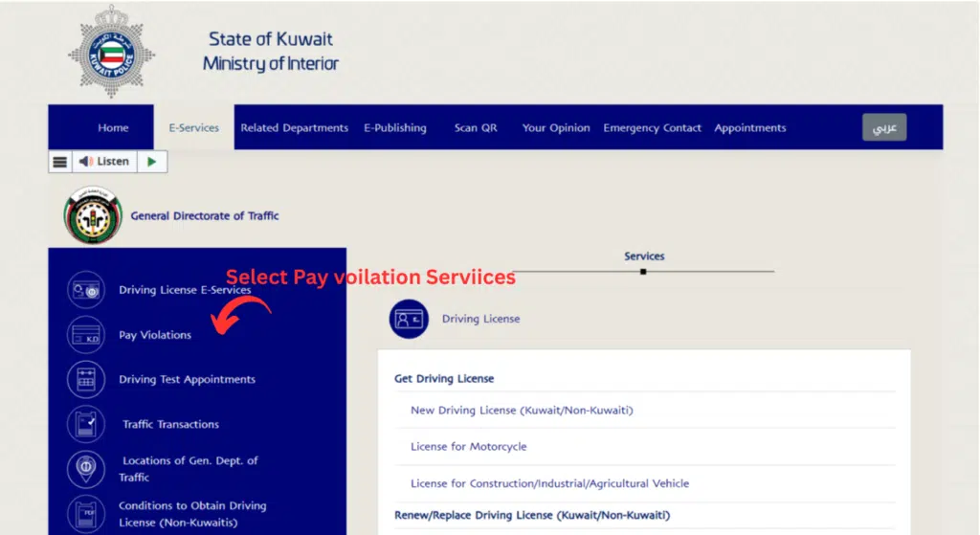Screen dimensions: 980x535
Task: Click the Kuwait Police logo emblem
Action: coord(111,52)
